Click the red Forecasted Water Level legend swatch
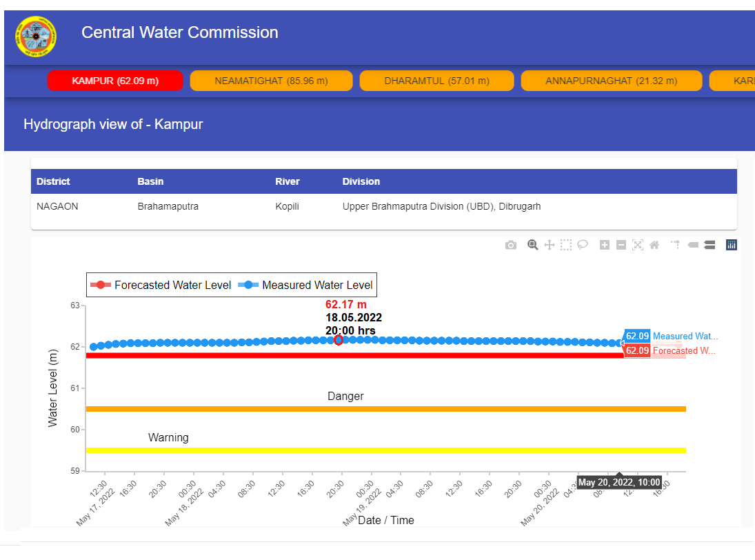The image size is (755, 560). click(101, 285)
